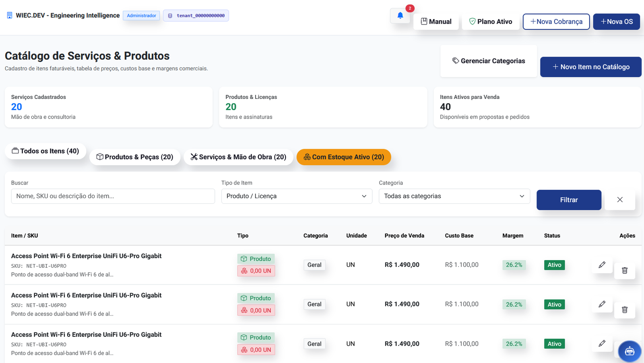The image size is (644, 363).
Task: Open the Tipo de Item dropdown
Action: (297, 196)
